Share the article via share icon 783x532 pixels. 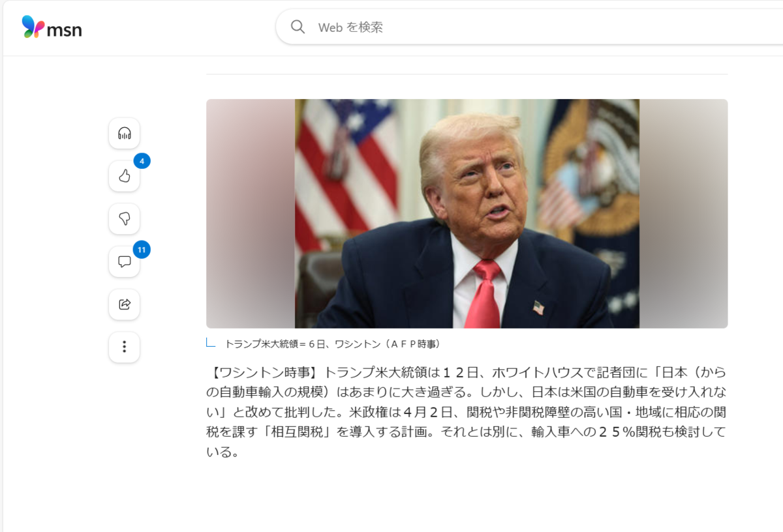(x=124, y=304)
